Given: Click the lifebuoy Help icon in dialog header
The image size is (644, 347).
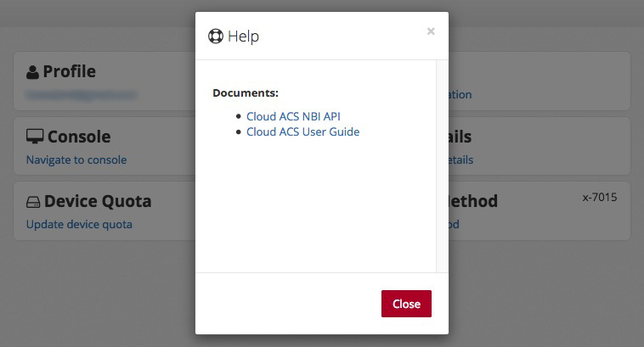Looking at the screenshot, I should pos(216,36).
